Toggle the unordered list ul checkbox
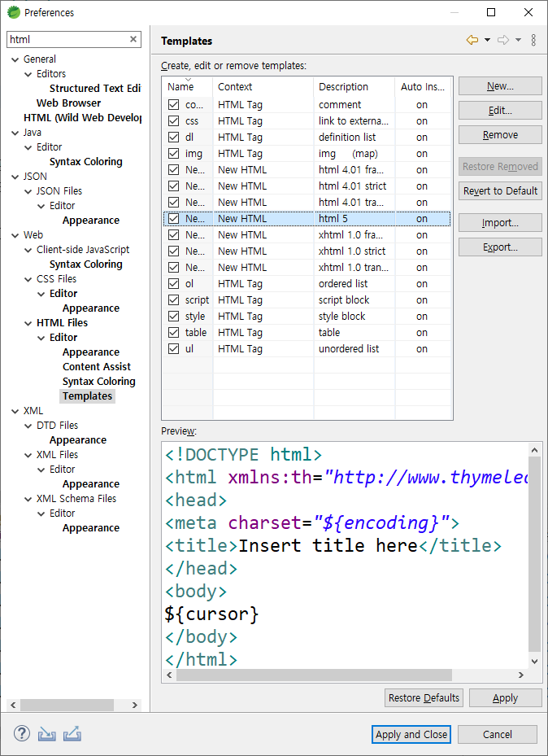This screenshot has height=756, width=548. coord(173,348)
